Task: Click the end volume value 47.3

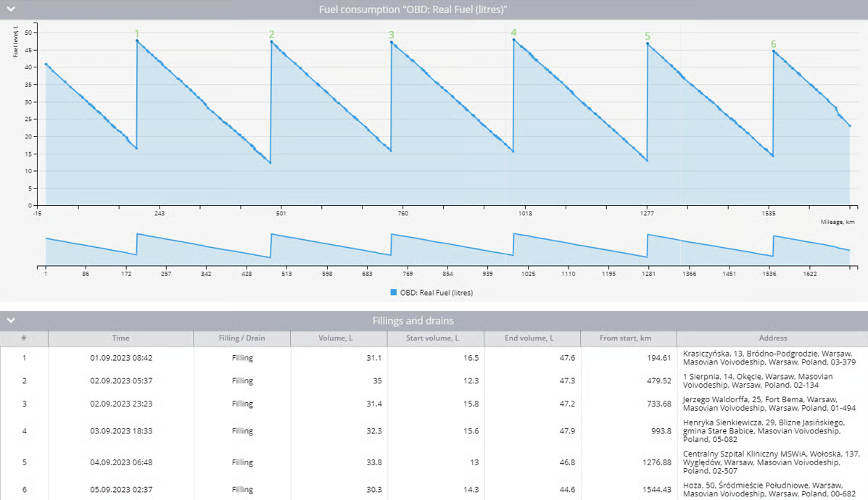Action: click(567, 380)
